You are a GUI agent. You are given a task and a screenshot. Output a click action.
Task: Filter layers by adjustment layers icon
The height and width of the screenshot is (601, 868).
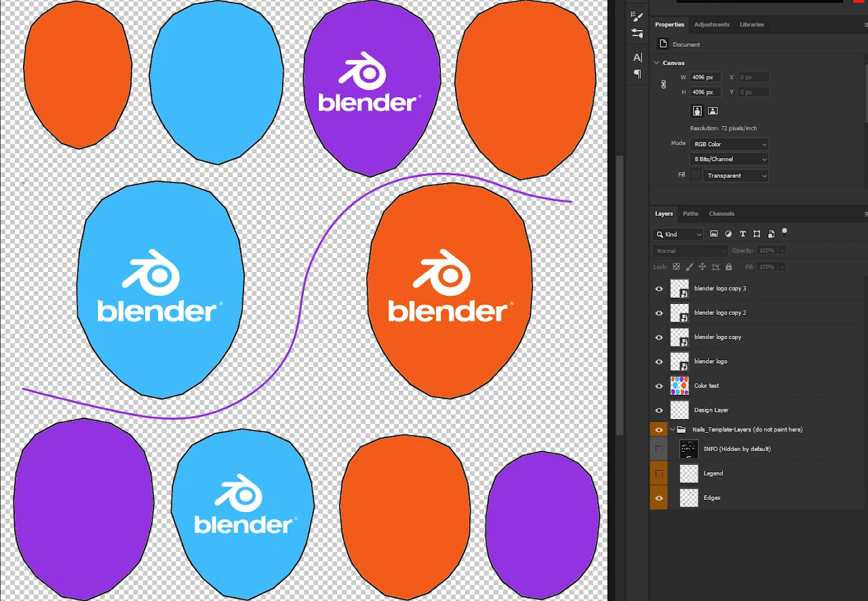coord(728,234)
